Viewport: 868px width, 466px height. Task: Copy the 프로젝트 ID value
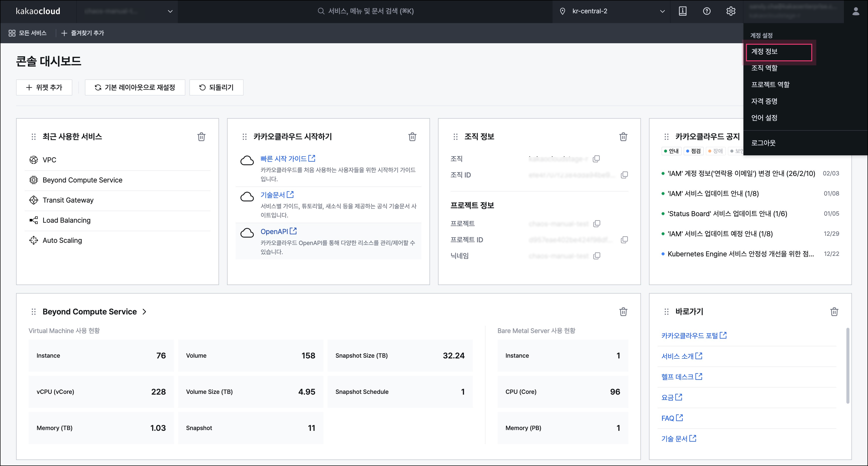point(624,239)
